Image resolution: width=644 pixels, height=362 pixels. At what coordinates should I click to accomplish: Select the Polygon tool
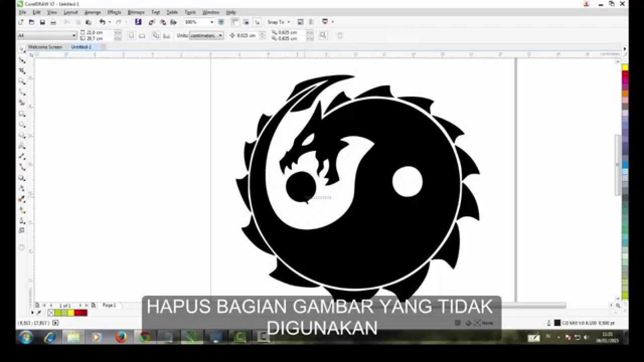pos(22,135)
